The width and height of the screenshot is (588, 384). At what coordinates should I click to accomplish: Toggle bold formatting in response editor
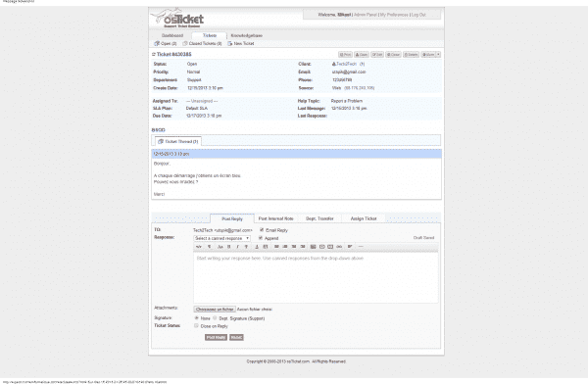(x=229, y=247)
